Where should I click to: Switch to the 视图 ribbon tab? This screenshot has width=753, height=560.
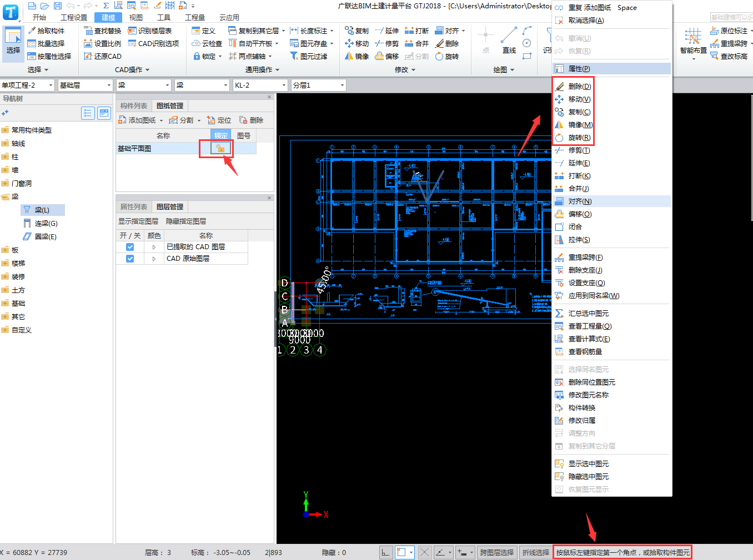tap(136, 17)
